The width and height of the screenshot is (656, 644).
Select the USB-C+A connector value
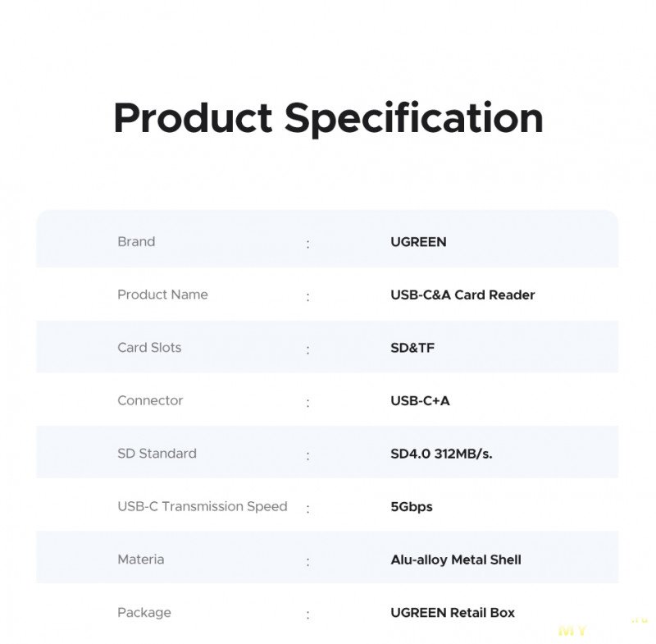[420, 401]
